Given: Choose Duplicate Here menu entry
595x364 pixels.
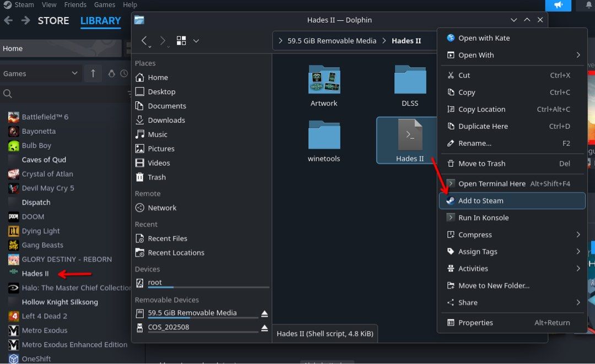Looking at the screenshot, I should (x=512, y=126).
